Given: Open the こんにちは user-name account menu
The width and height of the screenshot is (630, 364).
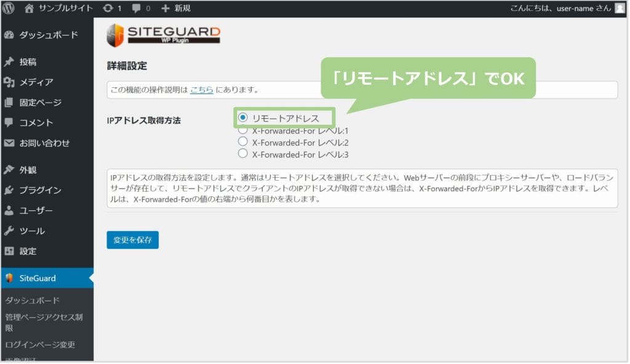Looking at the screenshot, I should (560, 8).
